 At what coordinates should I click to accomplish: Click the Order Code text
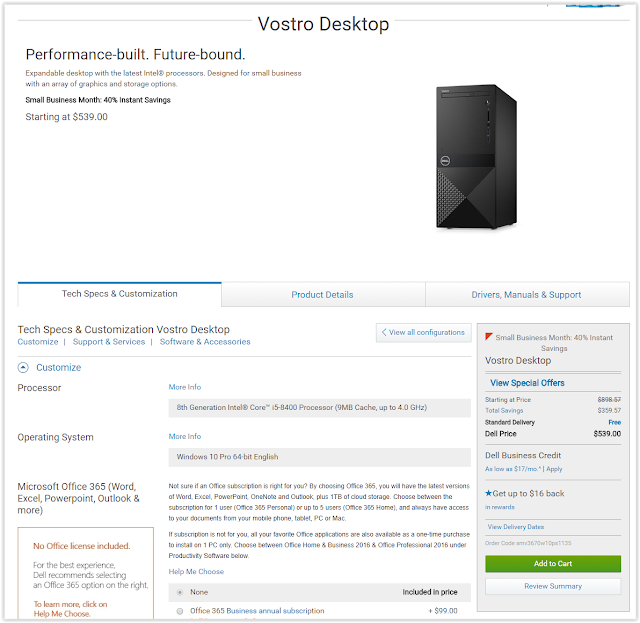[x=528, y=543]
